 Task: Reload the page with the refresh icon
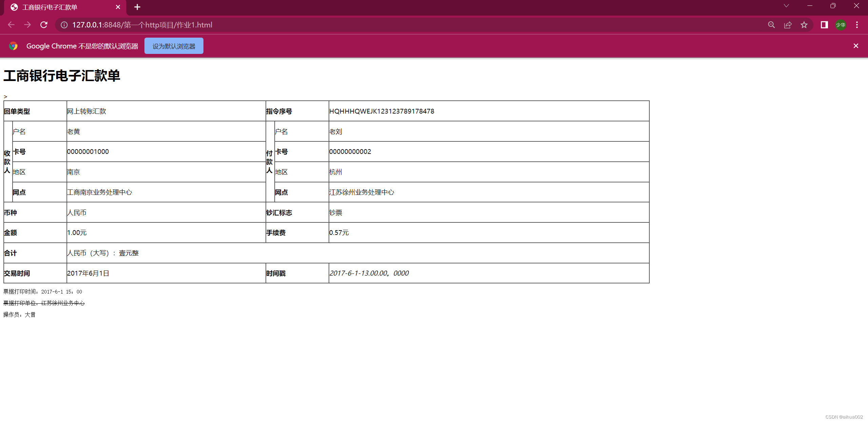(x=44, y=25)
